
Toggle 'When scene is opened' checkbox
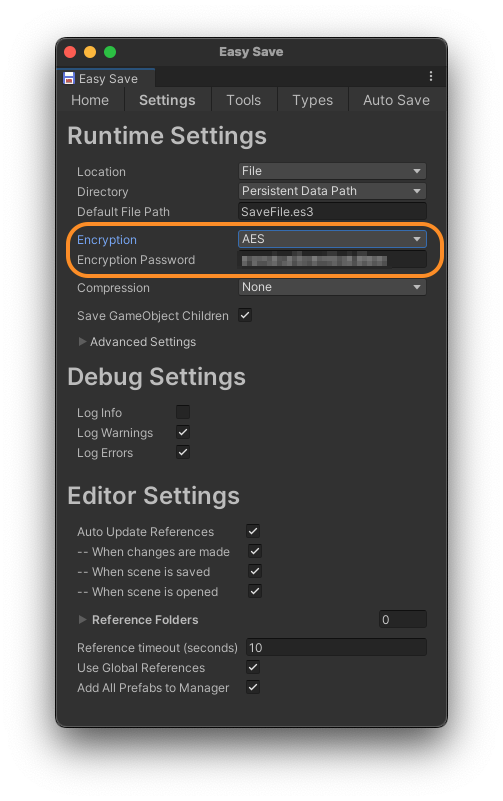255,591
